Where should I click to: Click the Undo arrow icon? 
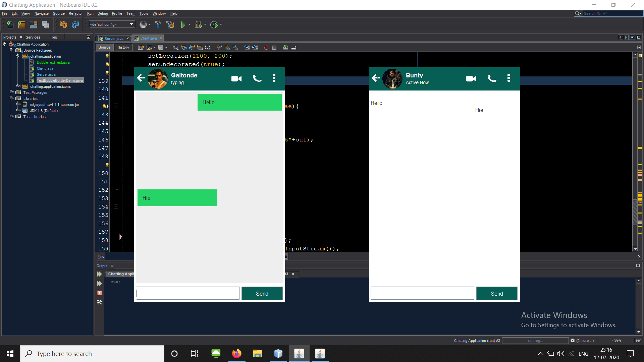click(x=63, y=24)
